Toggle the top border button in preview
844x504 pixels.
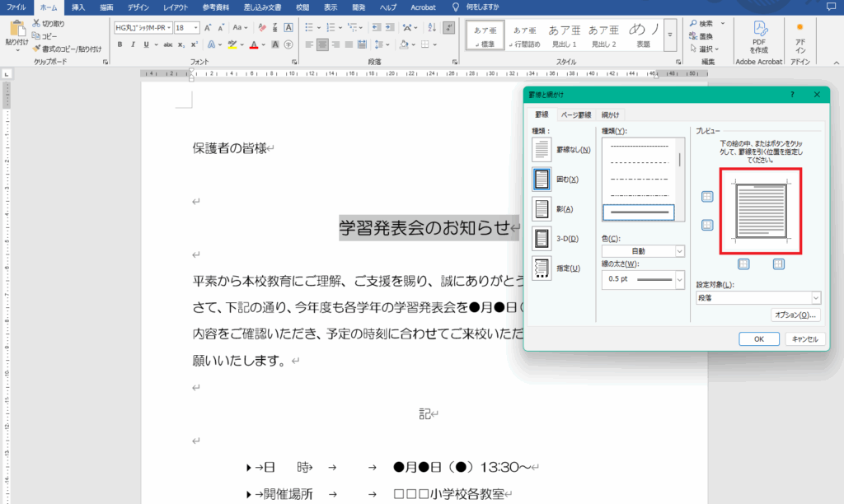click(706, 196)
